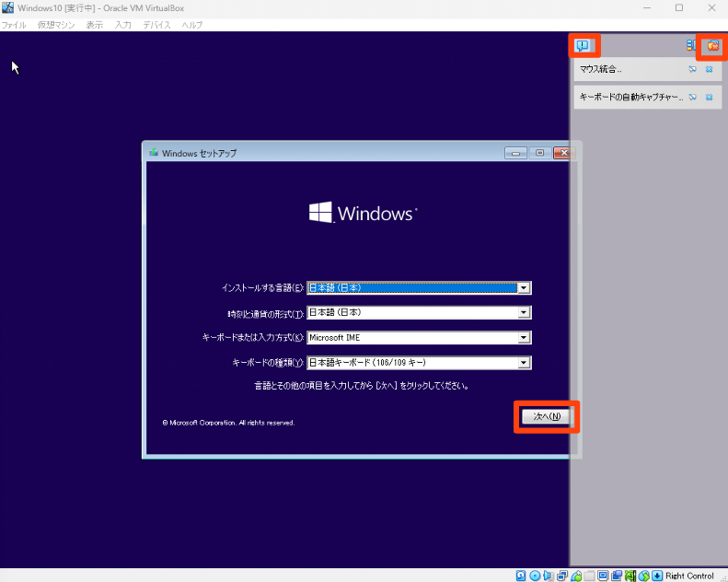Click the mute icon on マウス統合 notification
The image size is (728, 582).
coord(692,69)
